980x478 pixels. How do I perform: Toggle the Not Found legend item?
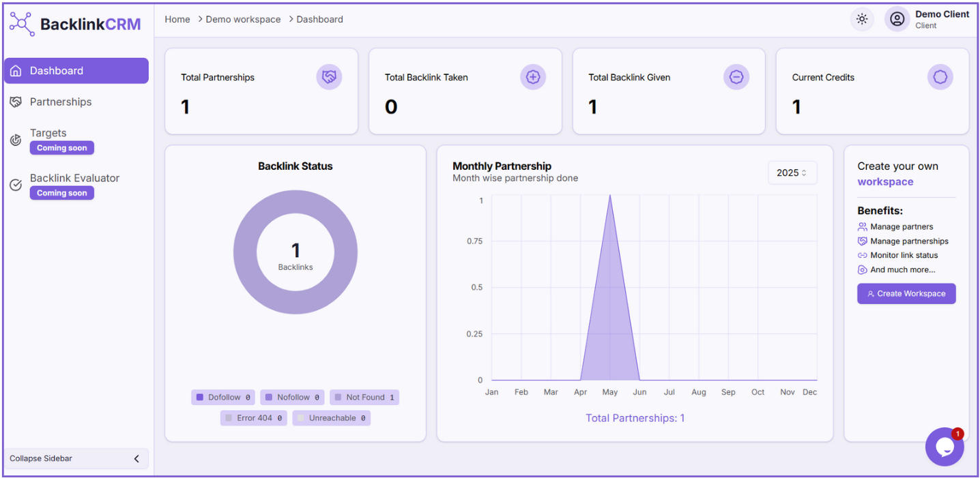[x=364, y=398]
